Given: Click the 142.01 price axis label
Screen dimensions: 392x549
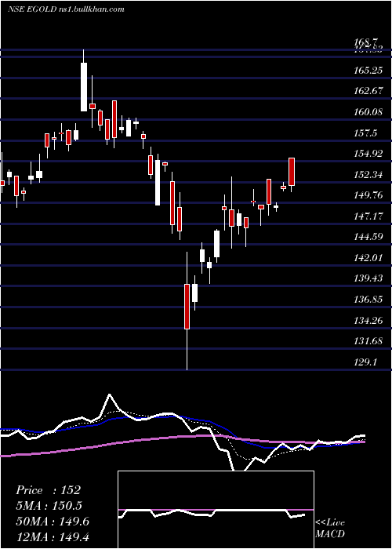Looking at the screenshot, I should 369,258.
